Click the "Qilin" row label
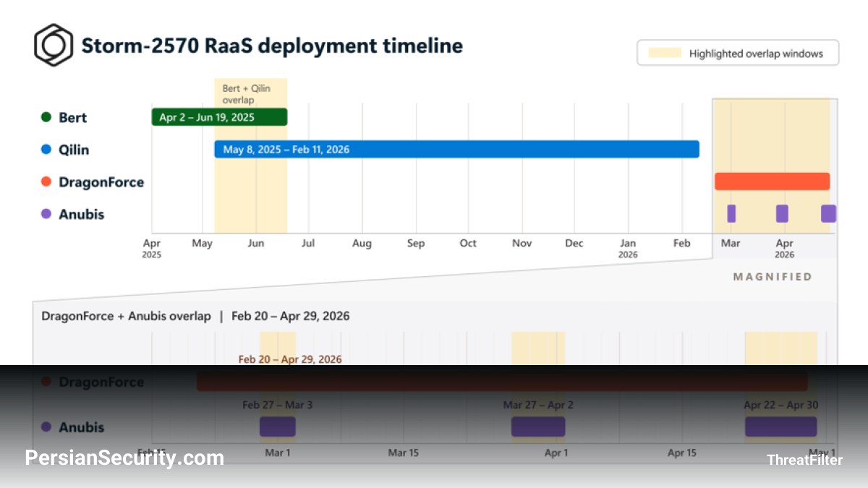Viewport: 868px width, 488px height. (74, 150)
